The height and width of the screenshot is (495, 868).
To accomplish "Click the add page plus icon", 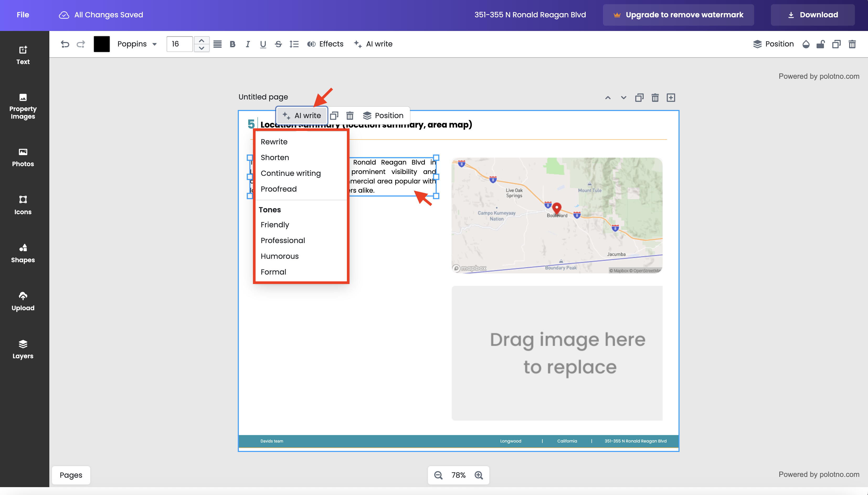I will click(x=670, y=98).
